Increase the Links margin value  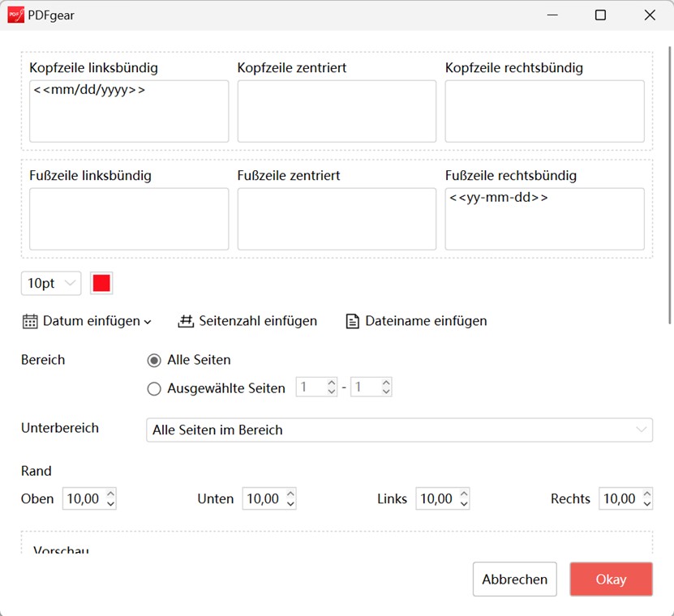(464, 494)
